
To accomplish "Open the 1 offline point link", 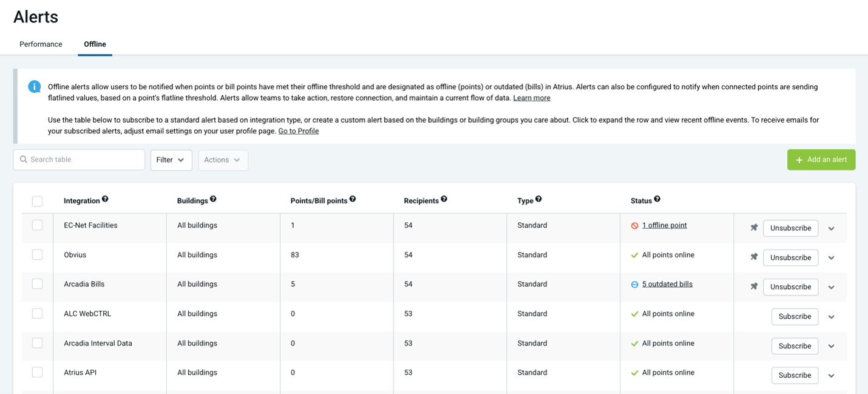I will tap(664, 225).
